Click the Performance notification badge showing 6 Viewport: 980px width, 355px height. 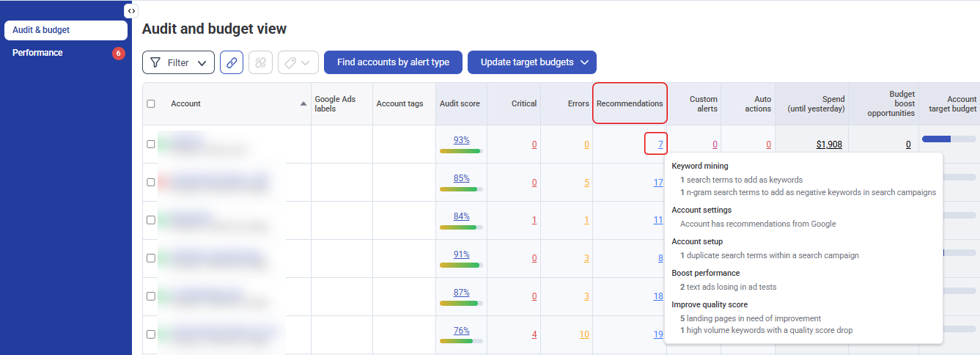(x=118, y=53)
